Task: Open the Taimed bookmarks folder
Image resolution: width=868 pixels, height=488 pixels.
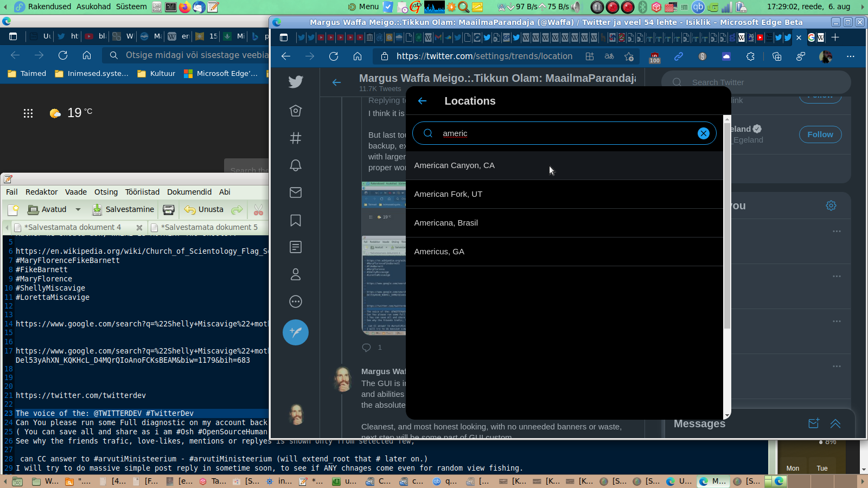Action: pos(27,74)
